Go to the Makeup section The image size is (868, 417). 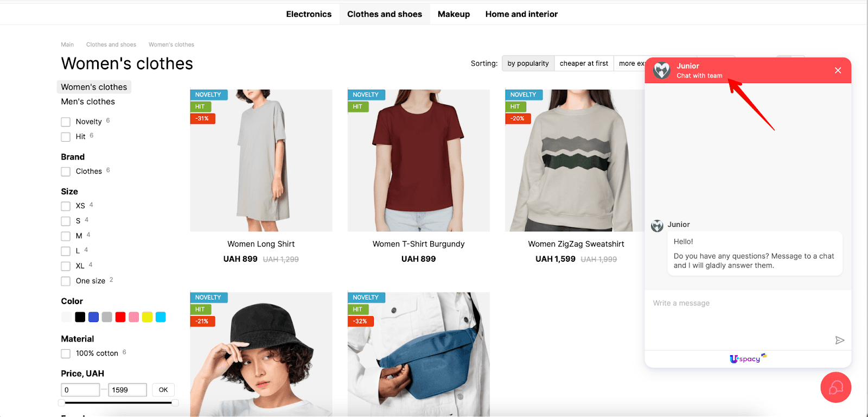click(454, 14)
